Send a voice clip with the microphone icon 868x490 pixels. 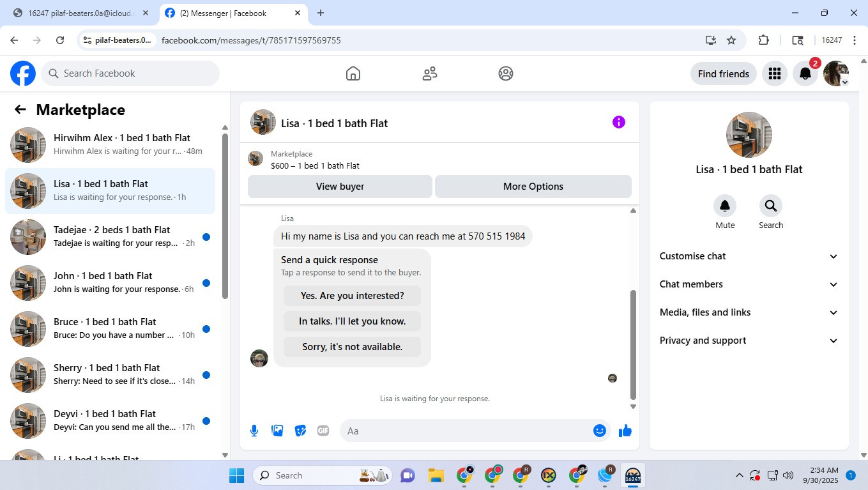click(x=254, y=431)
